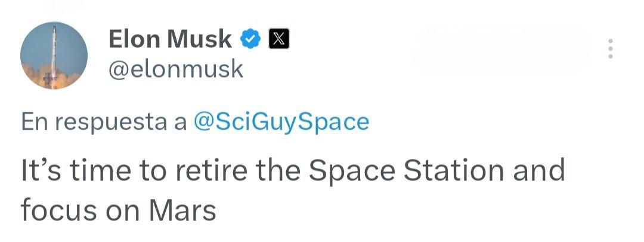Open the three-dot more options menu
This screenshot has width=644, height=242.
[609, 48]
